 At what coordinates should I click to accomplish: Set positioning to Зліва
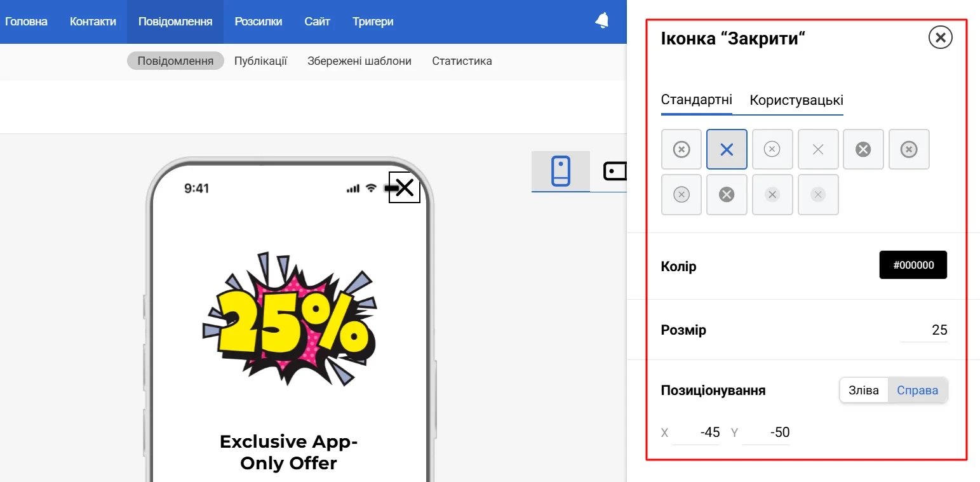(864, 390)
